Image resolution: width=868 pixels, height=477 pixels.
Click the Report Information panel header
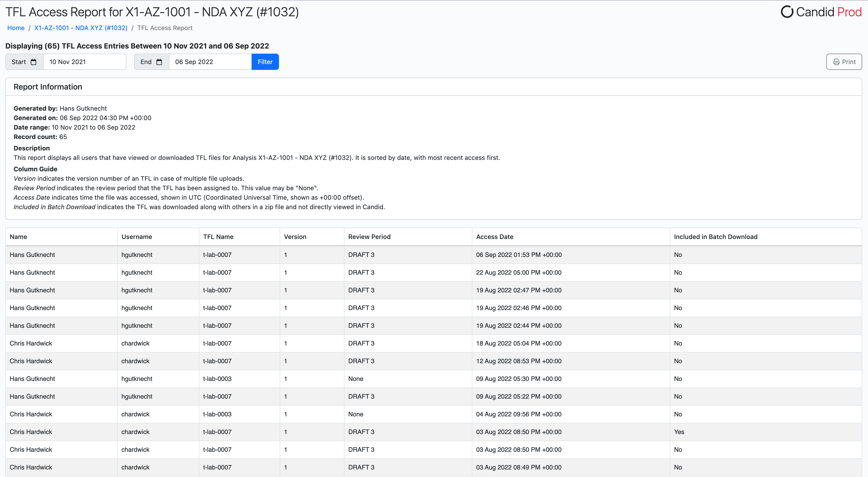pyautogui.click(x=48, y=87)
